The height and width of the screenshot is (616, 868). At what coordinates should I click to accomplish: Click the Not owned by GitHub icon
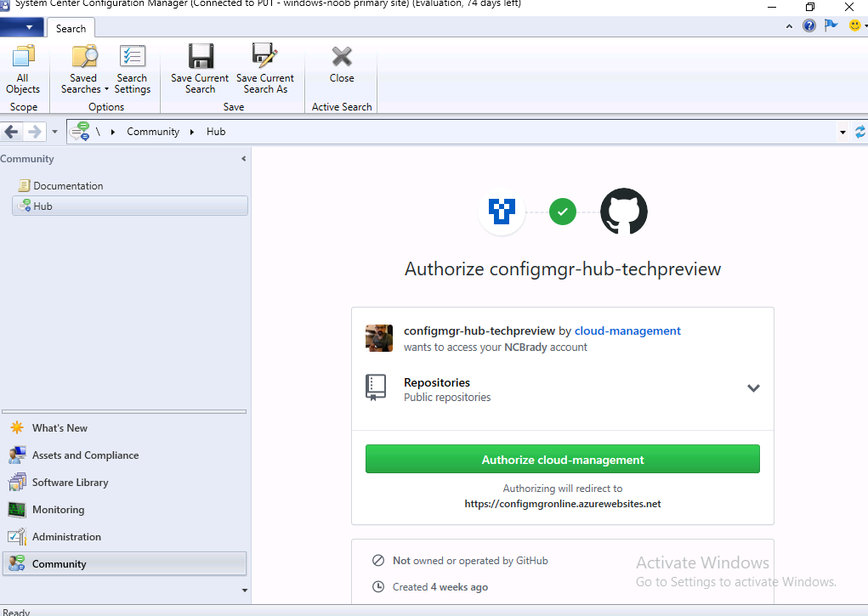(378, 561)
